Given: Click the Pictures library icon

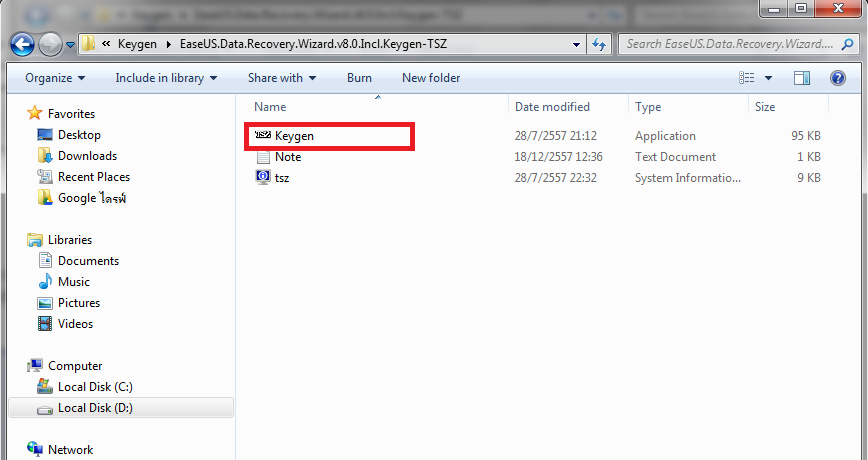Looking at the screenshot, I should (45, 303).
